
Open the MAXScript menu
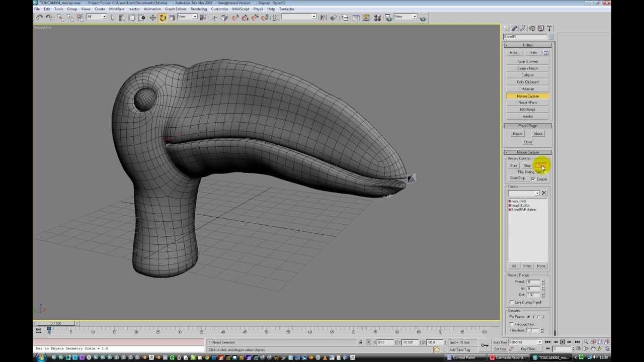240,9
